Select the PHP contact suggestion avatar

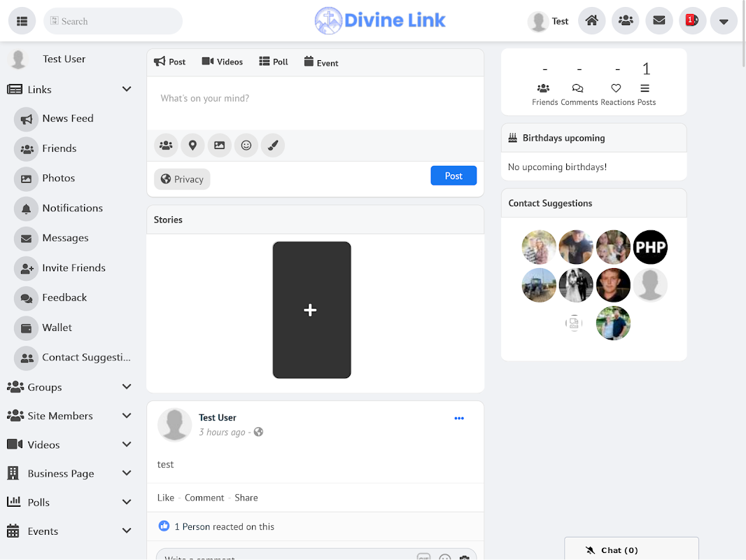[650, 247]
